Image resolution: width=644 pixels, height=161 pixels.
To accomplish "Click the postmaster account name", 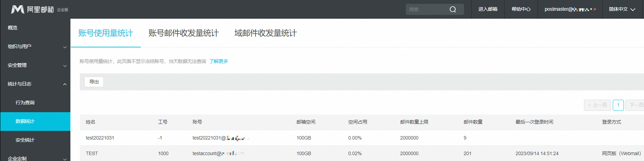I will pos(570,9).
